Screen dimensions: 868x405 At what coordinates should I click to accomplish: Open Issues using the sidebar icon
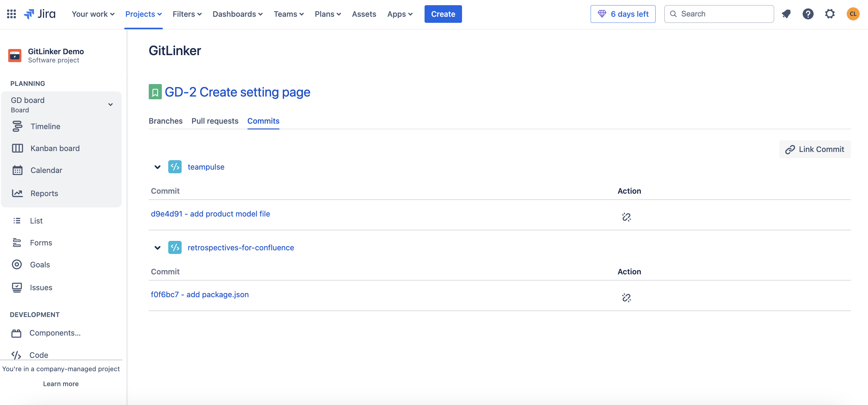click(17, 287)
